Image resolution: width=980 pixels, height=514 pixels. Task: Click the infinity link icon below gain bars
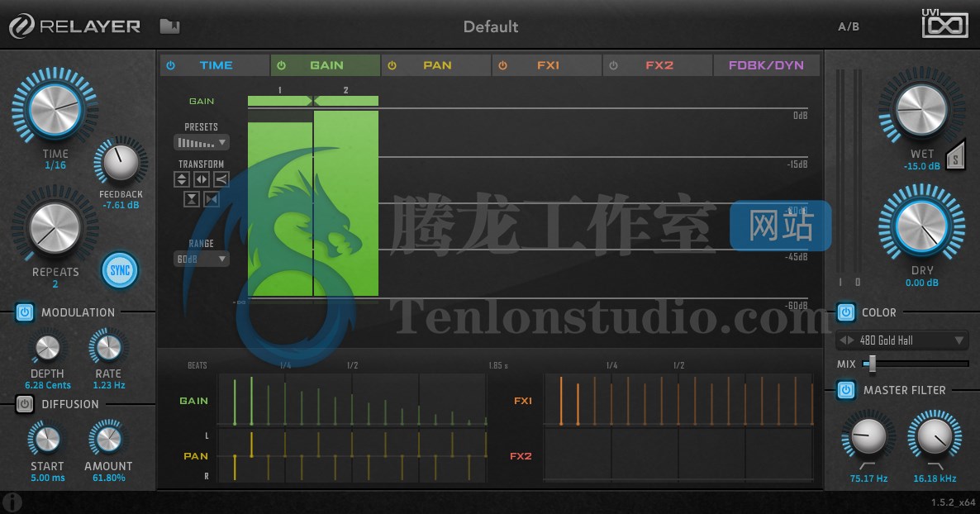tap(239, 302)
